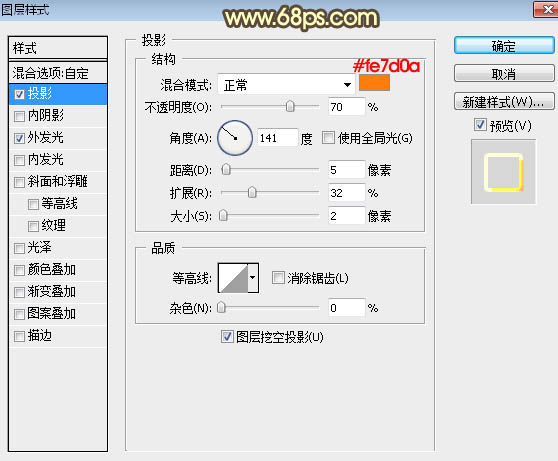
Task: Click the spread value field 32
Action: (x=347, y=193)
